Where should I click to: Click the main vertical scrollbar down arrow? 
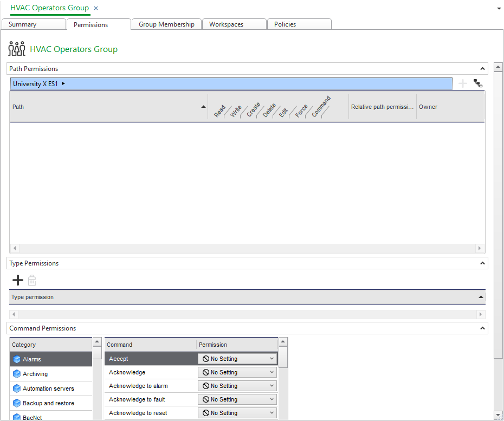pyautogui.click(x=498, y=415)
